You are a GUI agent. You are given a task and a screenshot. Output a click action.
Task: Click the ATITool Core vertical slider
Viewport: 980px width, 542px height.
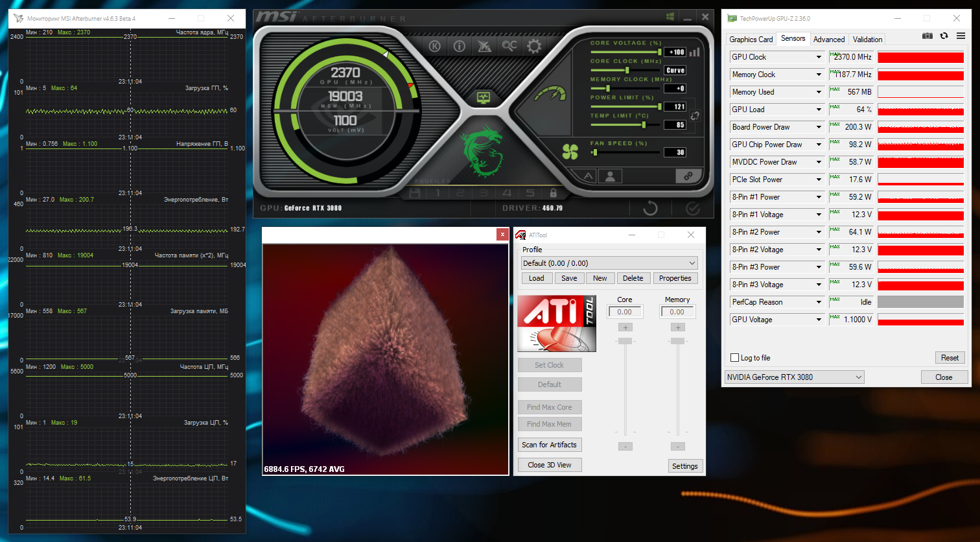click(625, 387)
